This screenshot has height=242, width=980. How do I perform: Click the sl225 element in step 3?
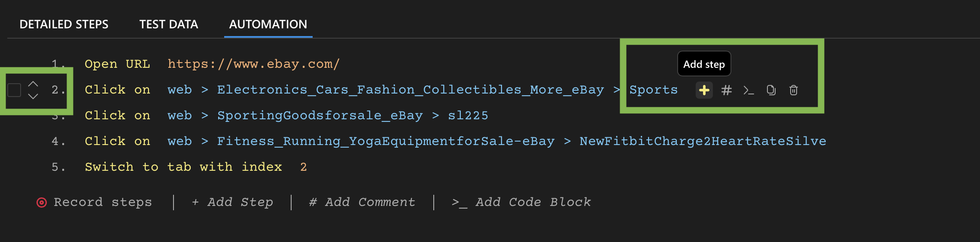(468, 115)
